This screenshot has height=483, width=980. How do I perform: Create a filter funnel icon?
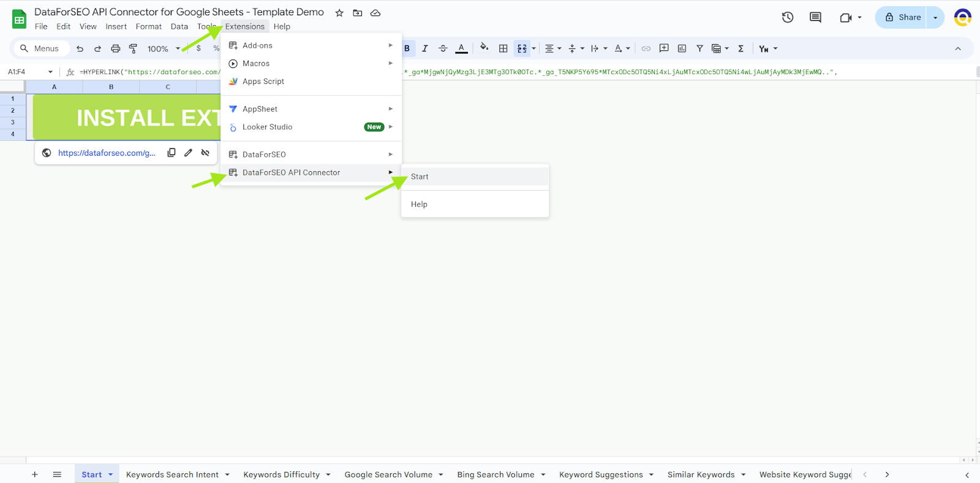click(699, 48)
